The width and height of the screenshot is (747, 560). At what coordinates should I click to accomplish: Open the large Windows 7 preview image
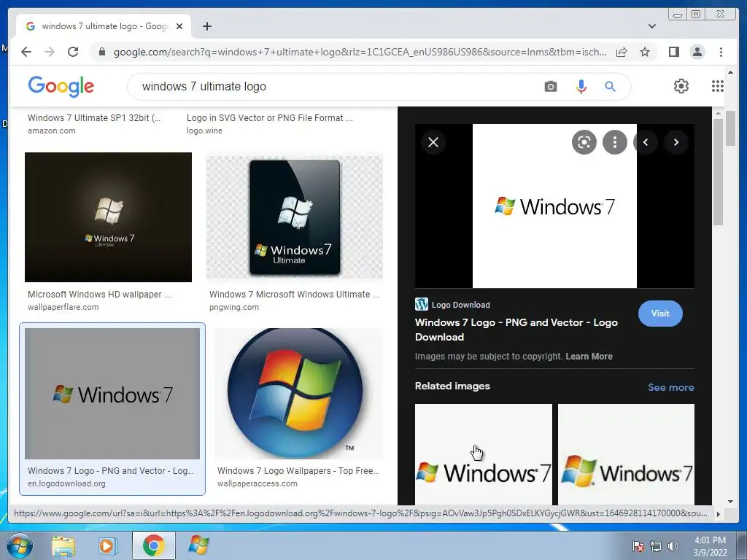554,206
